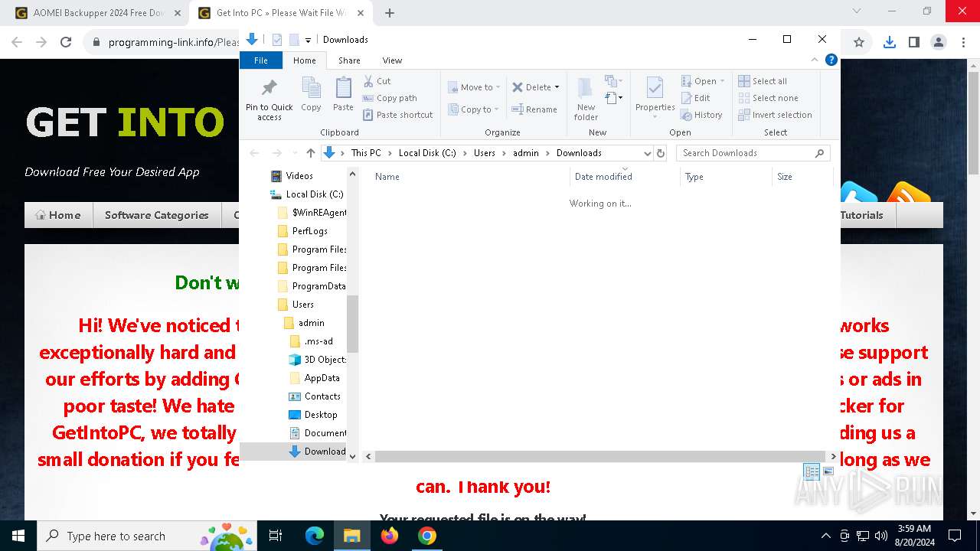Click Users in address breadcrumb

point(484,153)
